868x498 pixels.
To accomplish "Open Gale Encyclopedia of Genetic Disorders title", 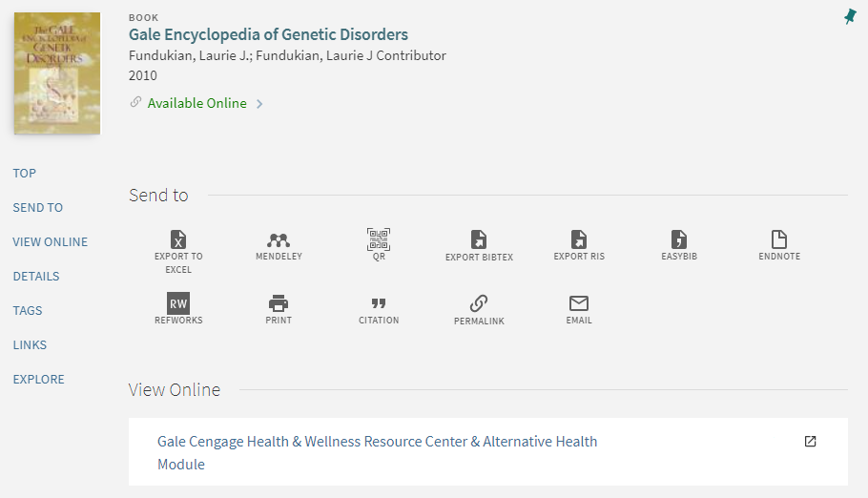I will (268, 35).
